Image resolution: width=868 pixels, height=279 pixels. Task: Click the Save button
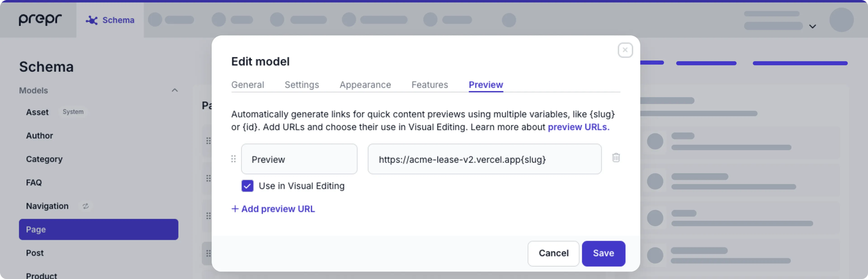[603, 253]
